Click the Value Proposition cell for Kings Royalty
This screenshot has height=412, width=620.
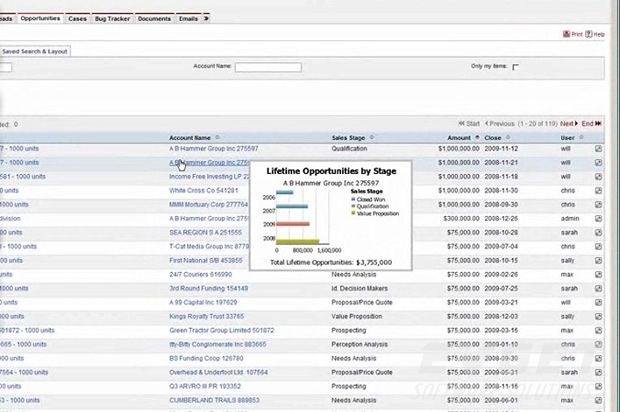357,316
